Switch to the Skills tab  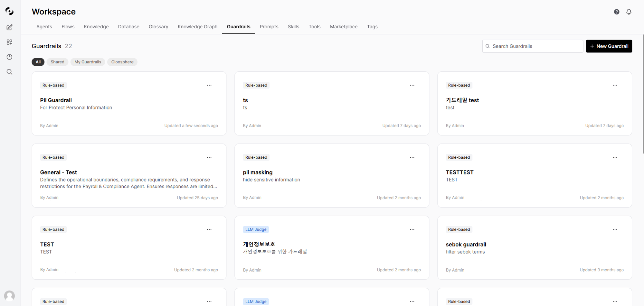[293, 27]
